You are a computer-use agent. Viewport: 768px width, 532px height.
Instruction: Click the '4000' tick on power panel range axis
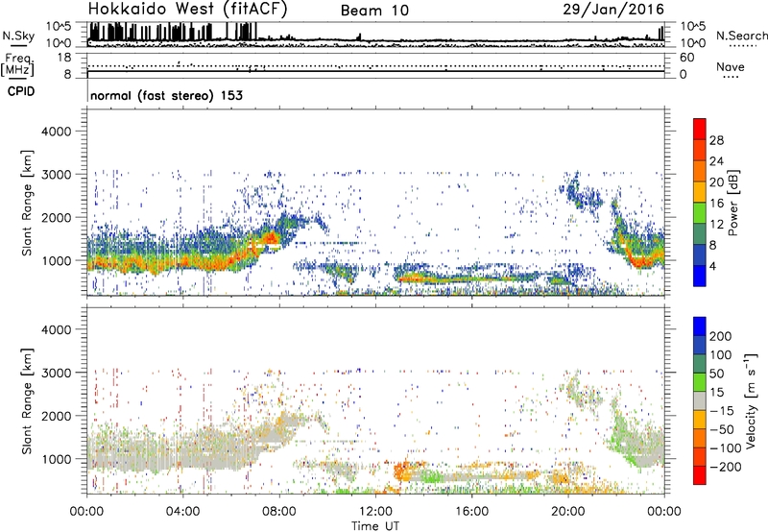57,132
